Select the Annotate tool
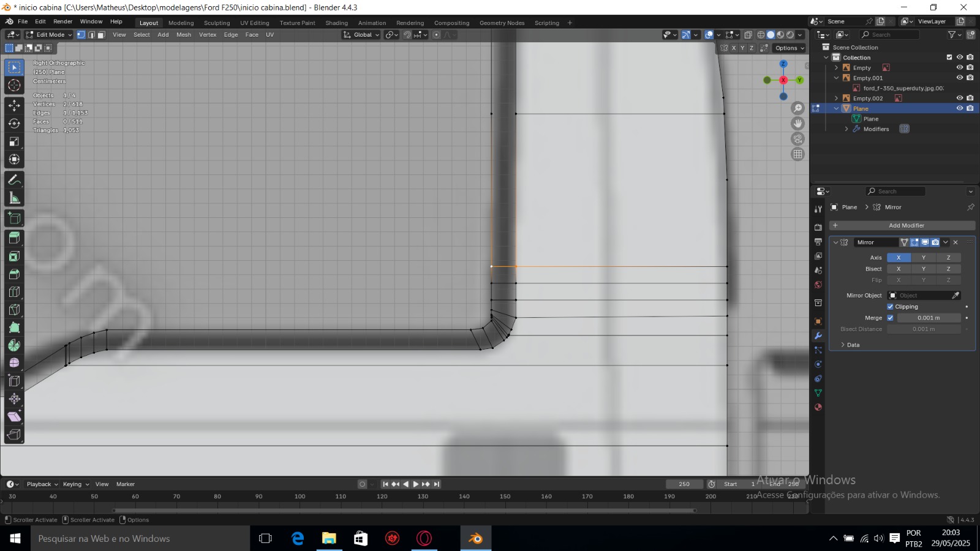The height and width of the screenshot is (551, 980). tap(14, 180)
